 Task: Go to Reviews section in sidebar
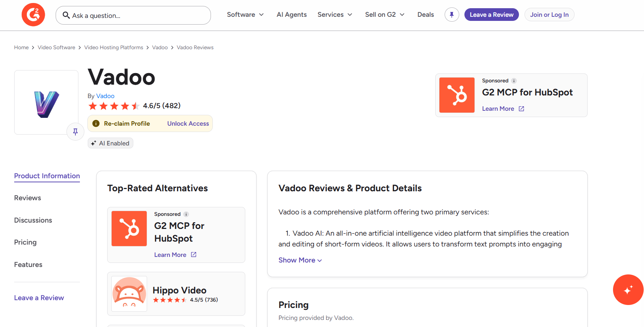[28, 198]
